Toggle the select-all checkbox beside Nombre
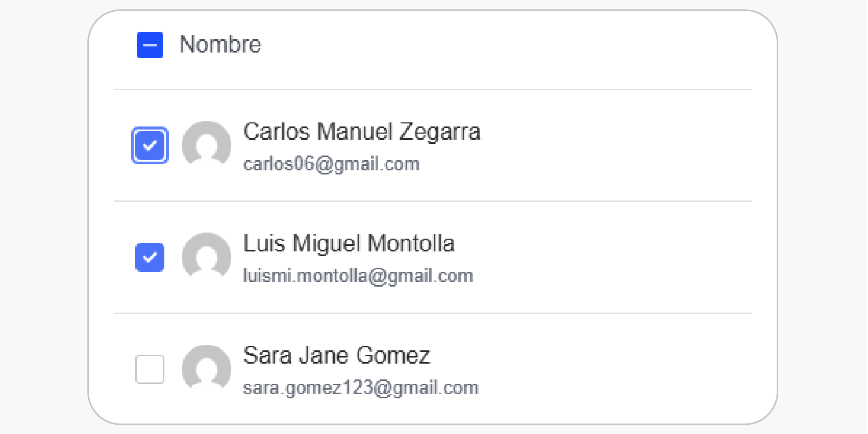Image resolution: width=868 pixels, height=434 pixels. (150, 45)
